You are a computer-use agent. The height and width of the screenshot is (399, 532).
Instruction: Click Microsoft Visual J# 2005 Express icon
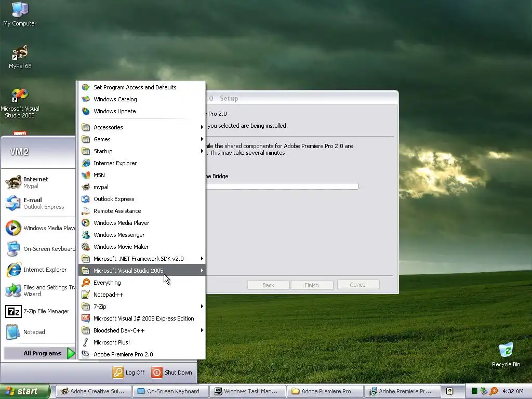coord(86,318)
